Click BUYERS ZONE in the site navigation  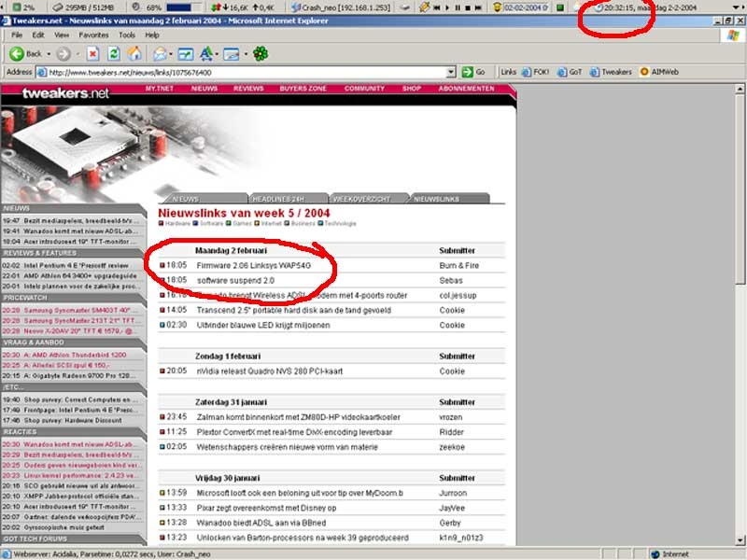point(303,89)
